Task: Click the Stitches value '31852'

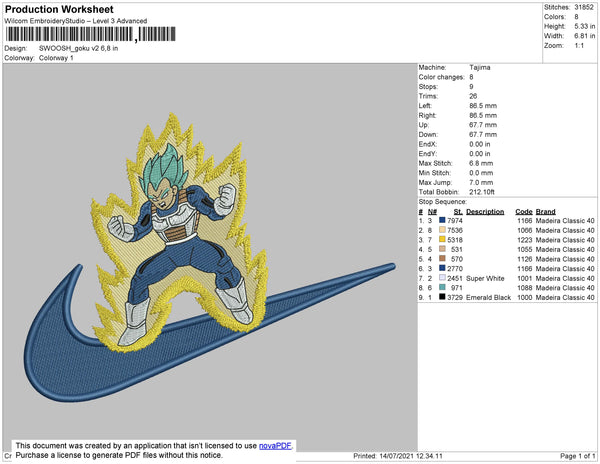Action: pos(584,7)
